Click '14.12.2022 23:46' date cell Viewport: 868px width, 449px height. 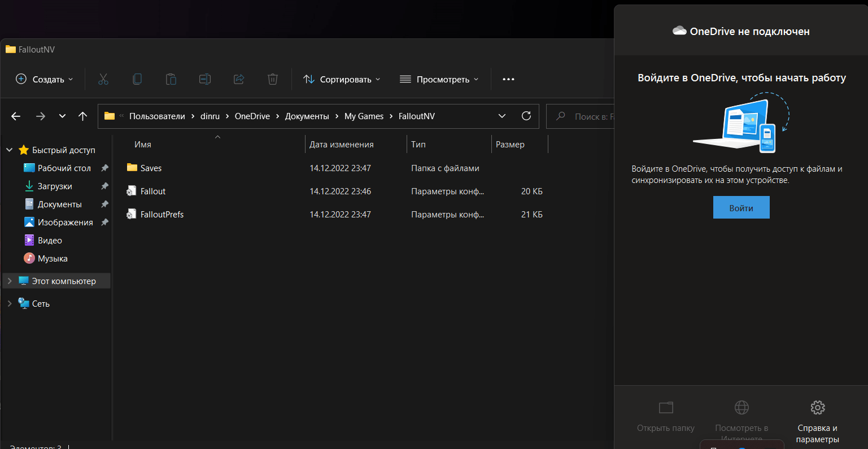341,191
